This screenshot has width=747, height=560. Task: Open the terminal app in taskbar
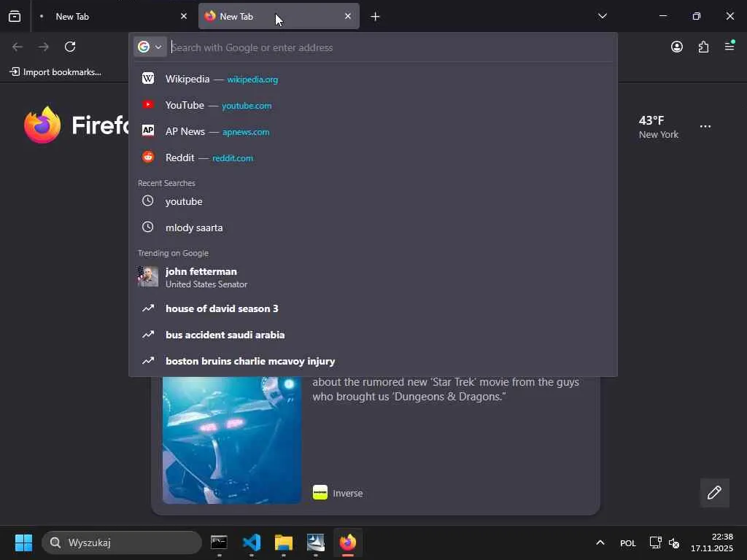pos(219,542)
